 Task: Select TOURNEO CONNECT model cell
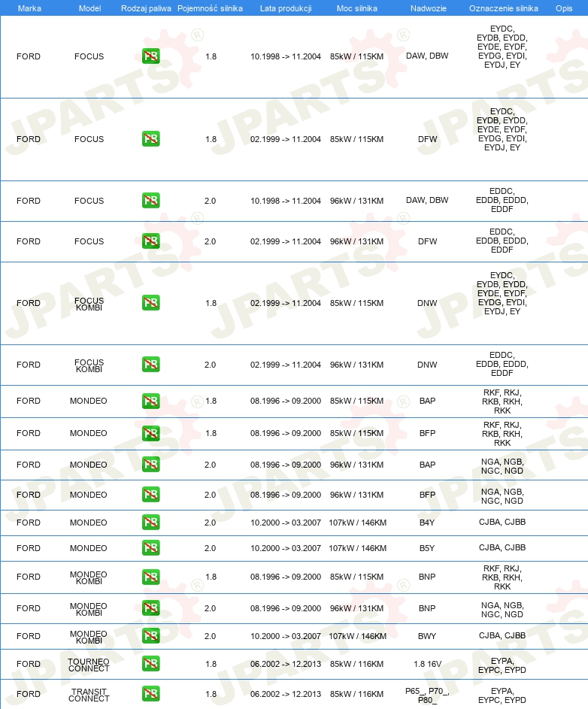89,665
